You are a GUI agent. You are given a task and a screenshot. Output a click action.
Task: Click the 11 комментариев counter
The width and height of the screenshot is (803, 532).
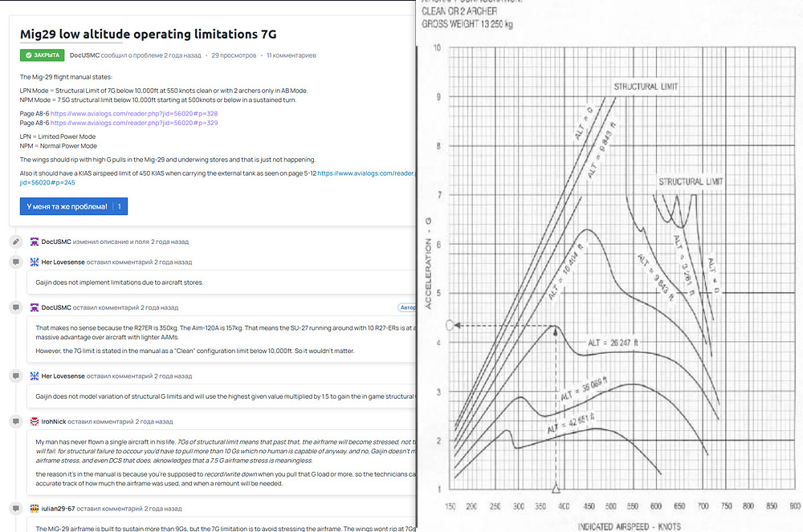coord(291,55)
